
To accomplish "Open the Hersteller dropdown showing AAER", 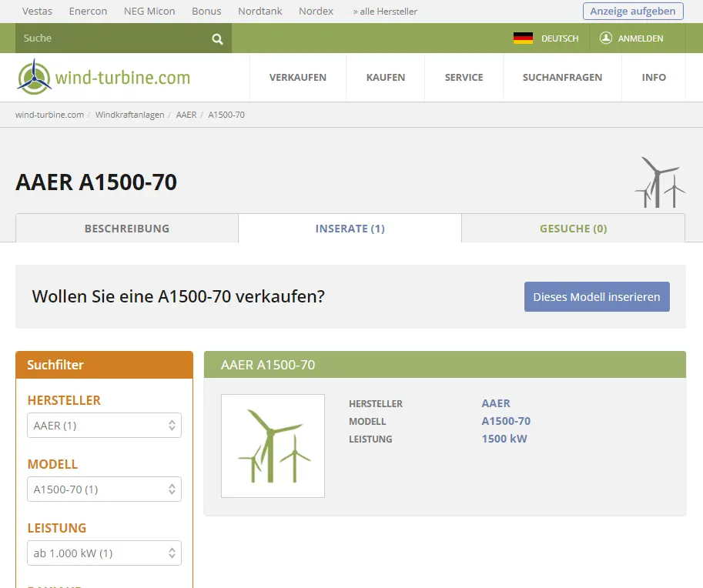I will click(104, 426).
